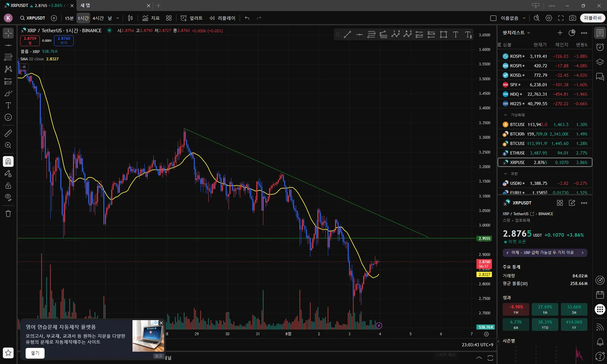Switch to the 4-hour timeframe
The height and width of the screenshot is (364, 607).
[98, 18]
